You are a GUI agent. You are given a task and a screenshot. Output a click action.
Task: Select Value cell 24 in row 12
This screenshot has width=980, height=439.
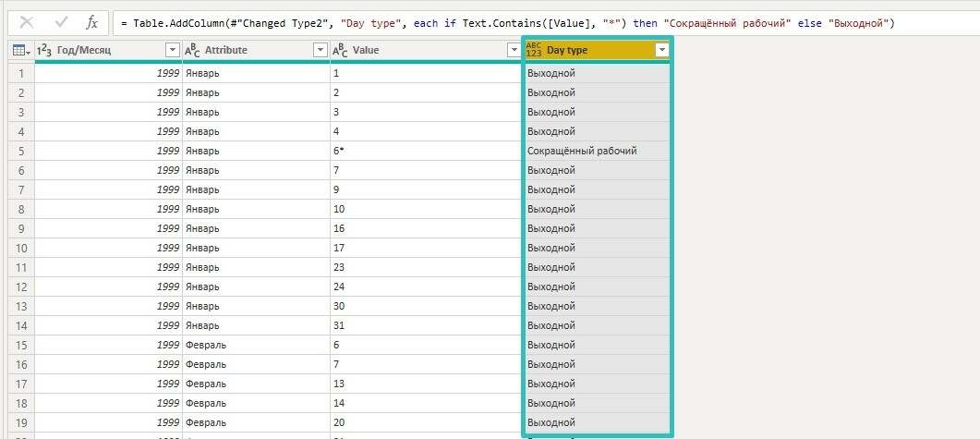(426, 287)
